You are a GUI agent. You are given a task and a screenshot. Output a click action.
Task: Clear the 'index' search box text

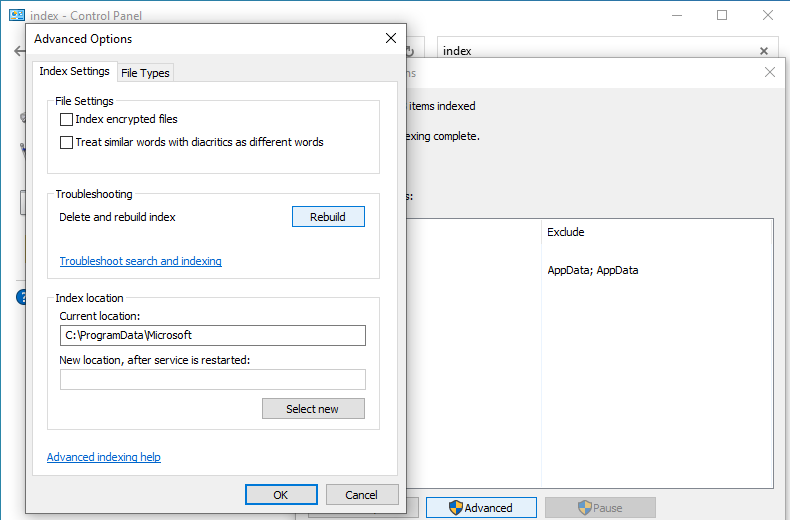(764, 51)
